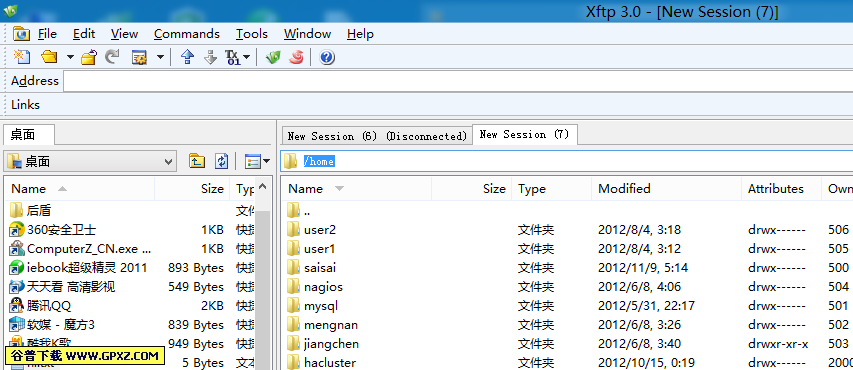Click local pane refresh icon

(222, 161)
